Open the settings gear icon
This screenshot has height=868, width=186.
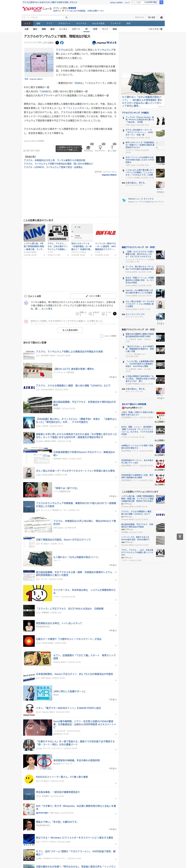pos(161,17)
